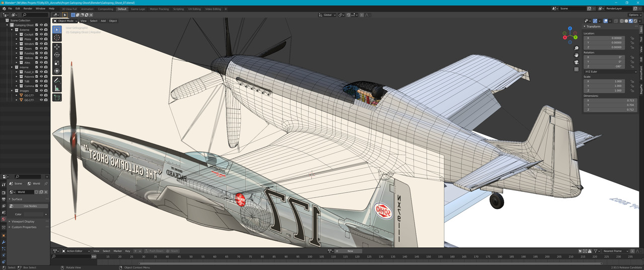The height and width of the screenshot is (270, 644).
Task: Switch to solid viewport shading
Action: pos(627,21)
